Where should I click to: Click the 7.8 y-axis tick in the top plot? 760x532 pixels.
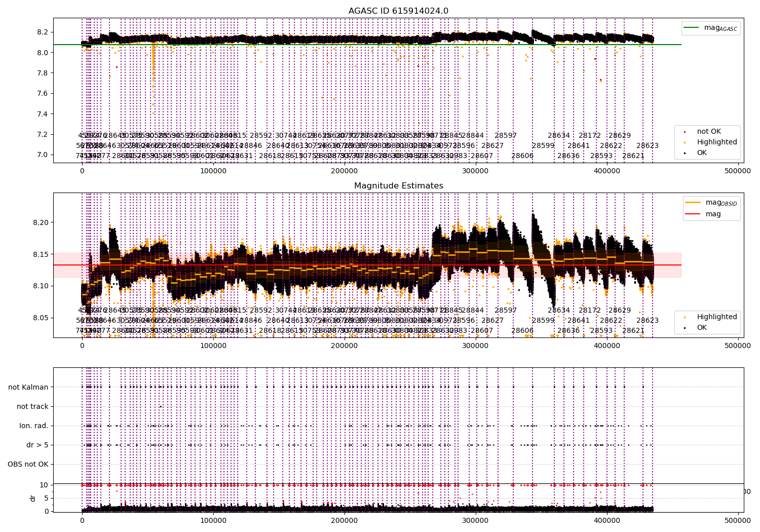(43, 73)
